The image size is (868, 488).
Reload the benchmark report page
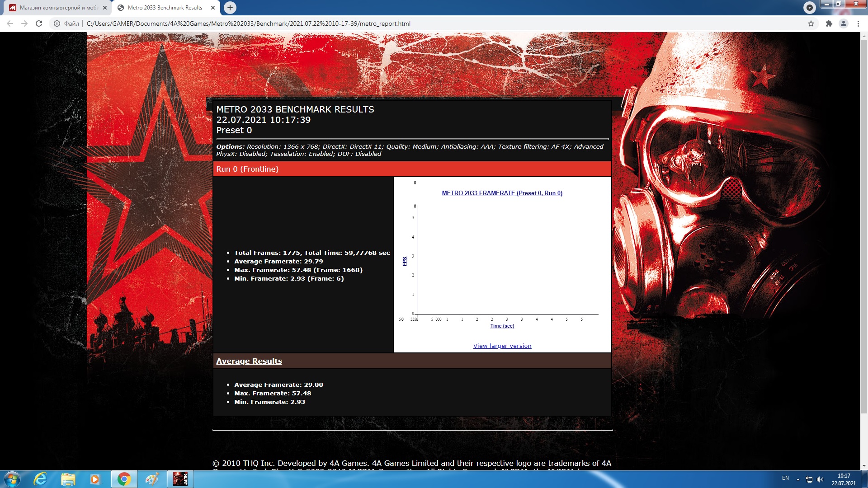pyautogui.click(x=39, y=23)
